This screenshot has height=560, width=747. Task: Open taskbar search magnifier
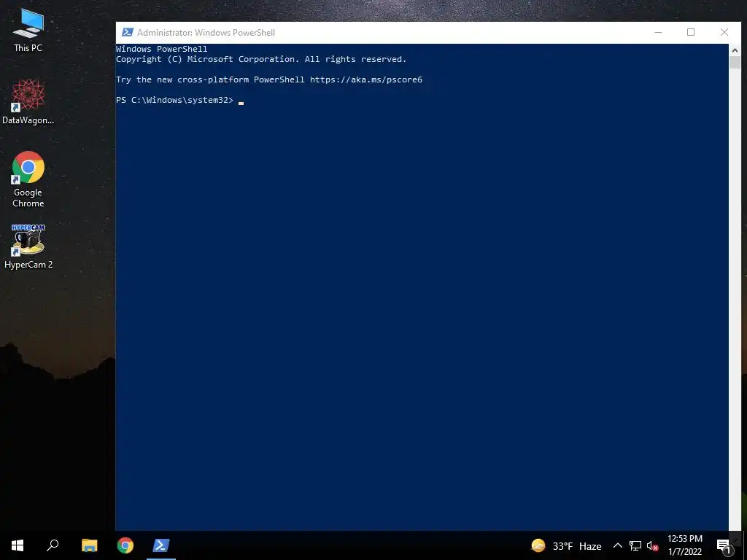(53, 545)
